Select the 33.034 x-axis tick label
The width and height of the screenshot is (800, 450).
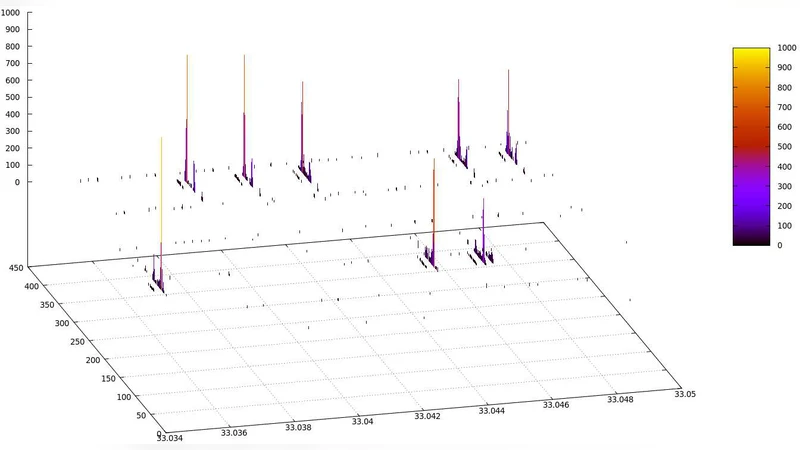click(174, 436)
